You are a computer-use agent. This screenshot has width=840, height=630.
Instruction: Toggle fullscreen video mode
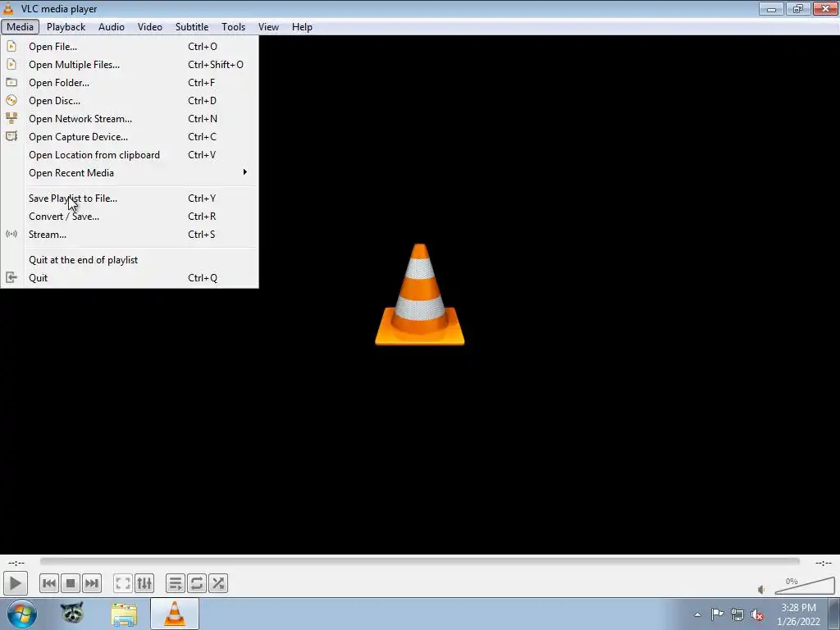(123, 583)
